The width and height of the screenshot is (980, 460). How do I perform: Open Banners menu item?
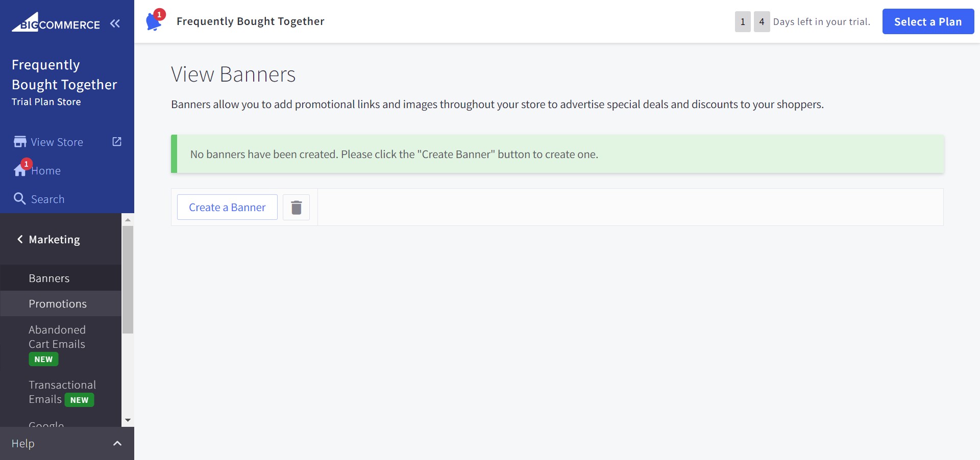click(x=49, y=278)
